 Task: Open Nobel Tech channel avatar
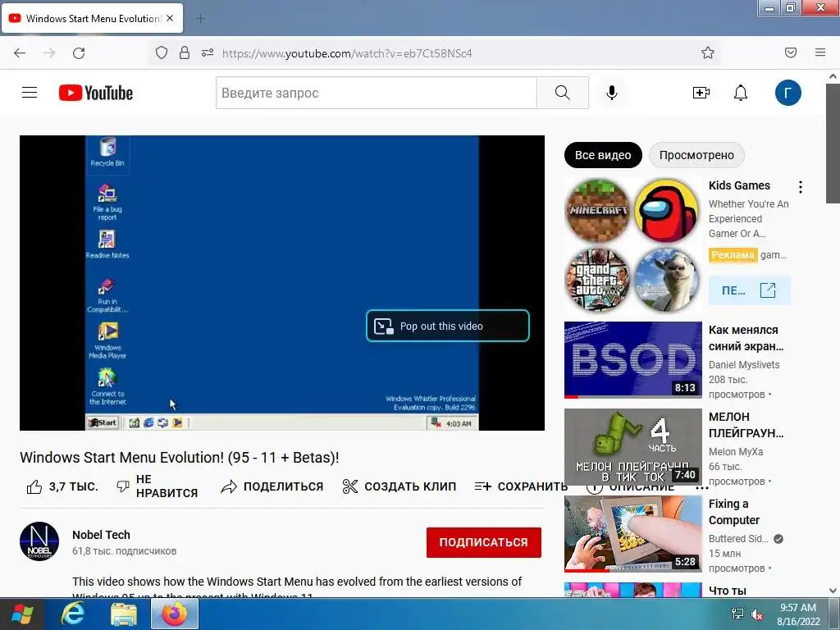[39, 541]
